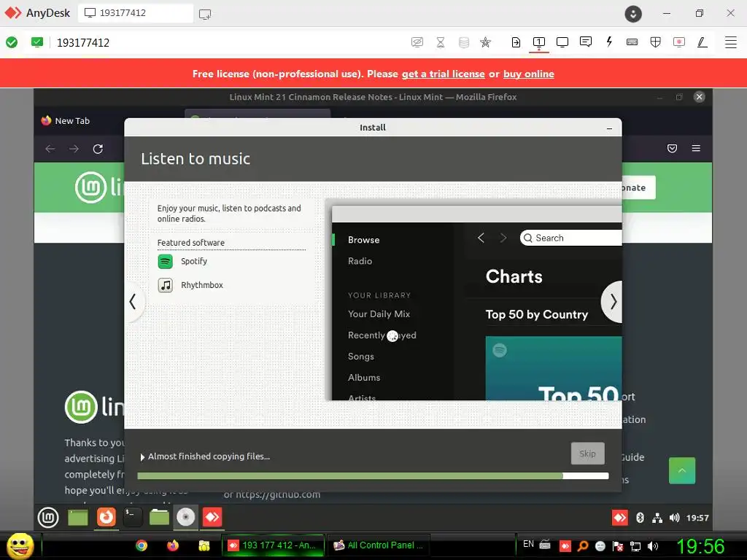Click the Spotify featured software icon
The height and width of the screenshot is (560, 747).
point(166,262)
